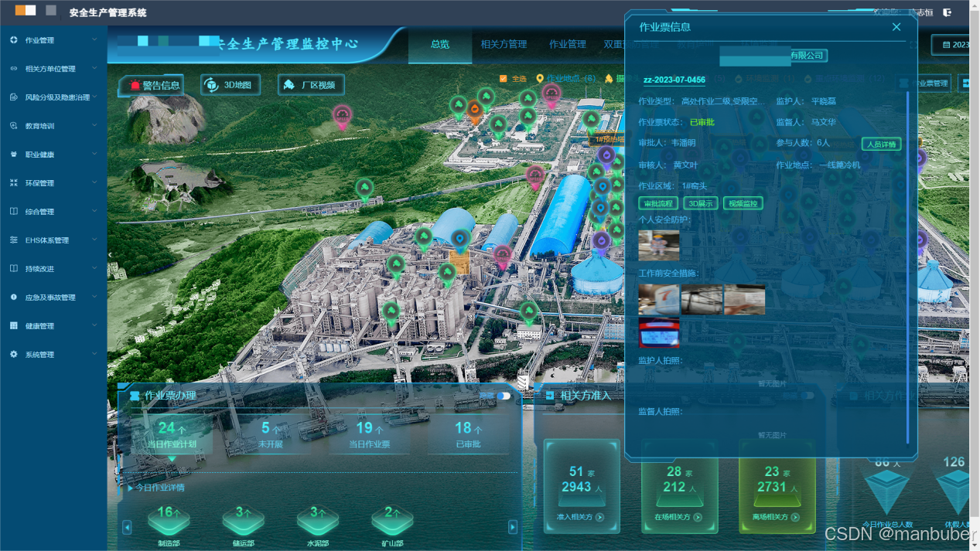
Task: Click the arrow icon next to 离场相关方
Action: click(795, 518)
